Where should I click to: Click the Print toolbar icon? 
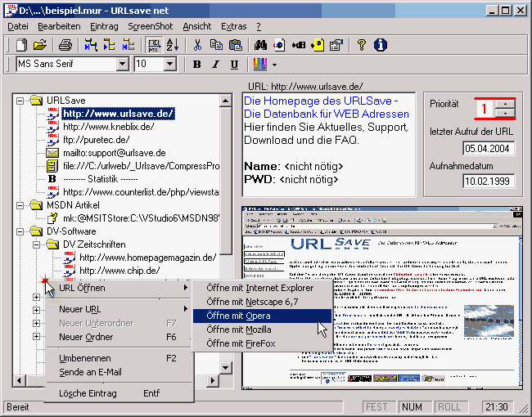65,45
